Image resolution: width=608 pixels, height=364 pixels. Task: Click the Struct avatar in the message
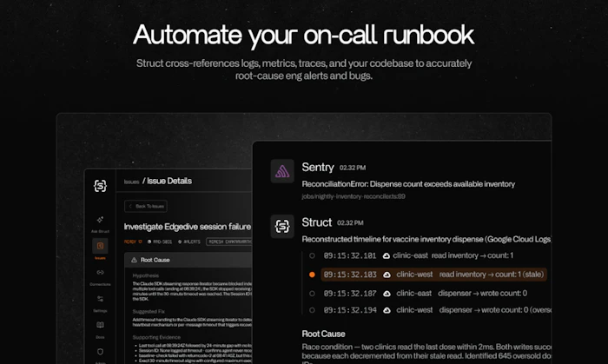tap(282, 226)
